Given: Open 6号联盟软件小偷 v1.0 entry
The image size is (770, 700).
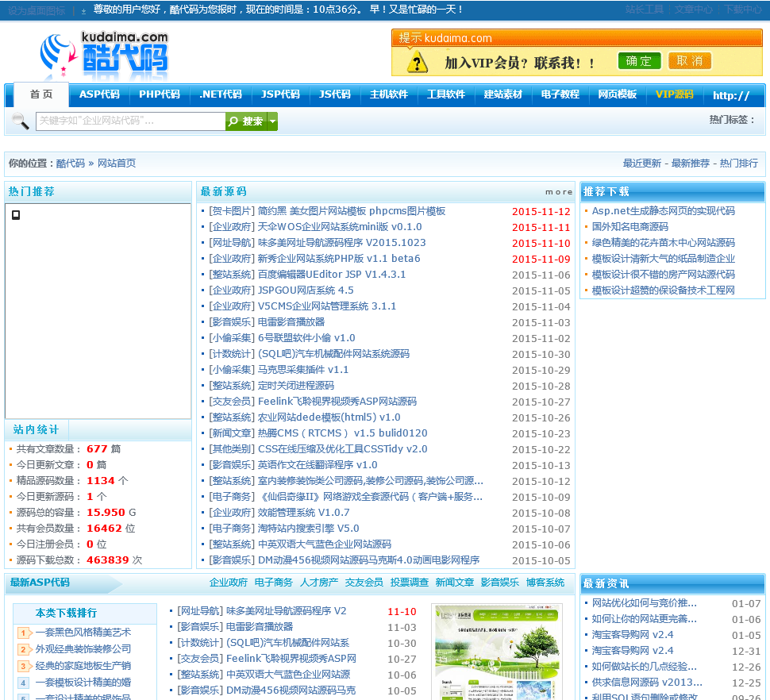Looking at the screenshot, I should [x=306, y=338].
